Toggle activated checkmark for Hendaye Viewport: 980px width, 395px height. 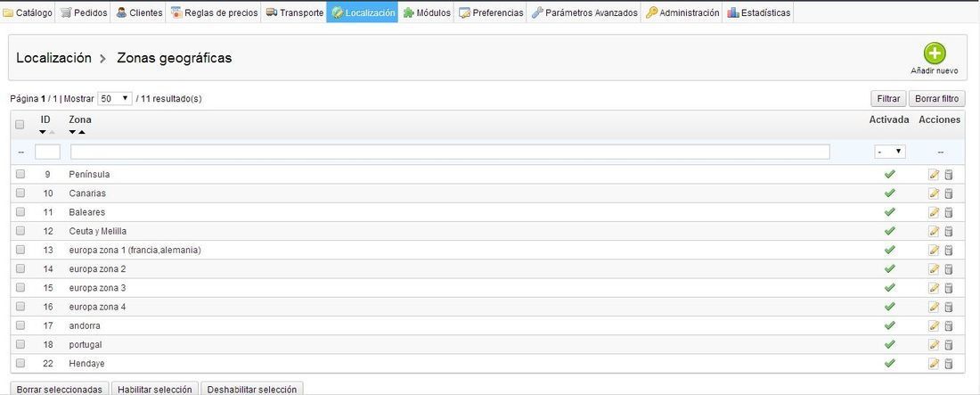(x=890, y=363)
